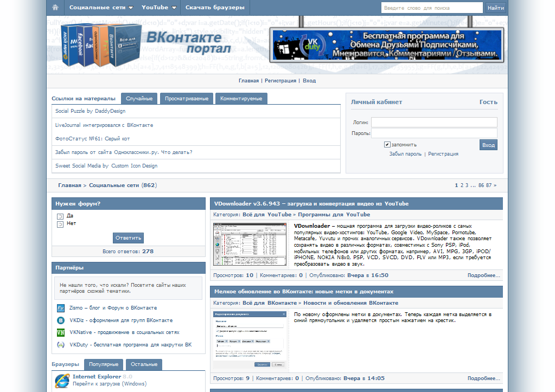
Task: Open 'VKDuty - бесплатная программа для накрутки ВК'
Action: point(131,345)
